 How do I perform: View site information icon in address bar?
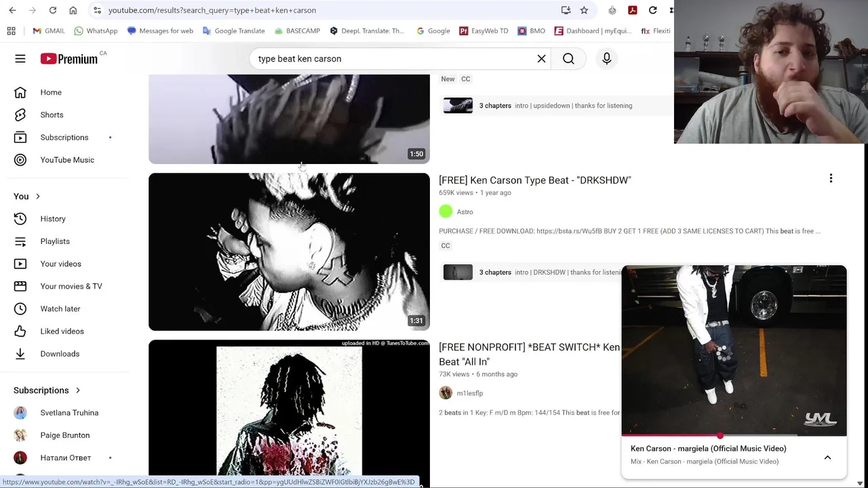[97, 10]
